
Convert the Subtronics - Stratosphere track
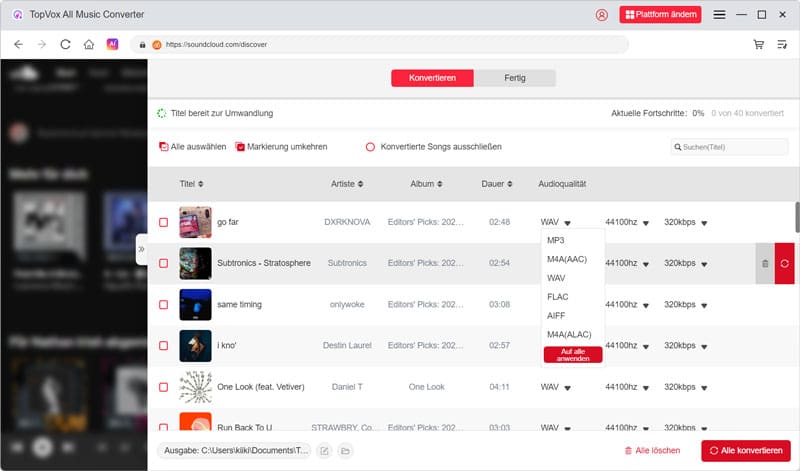coord(784,263)
